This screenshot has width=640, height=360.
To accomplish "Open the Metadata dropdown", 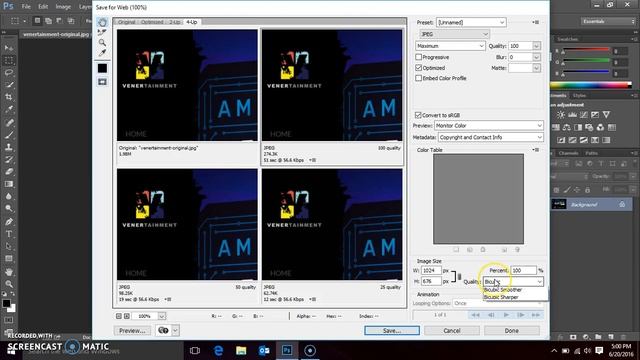I will 491,138.
